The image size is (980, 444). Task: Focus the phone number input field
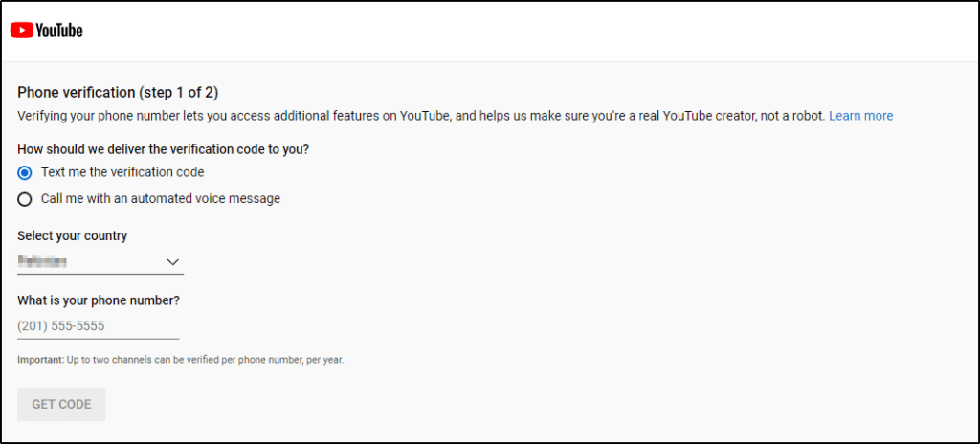pyautogui.click(x=99, y=325)
